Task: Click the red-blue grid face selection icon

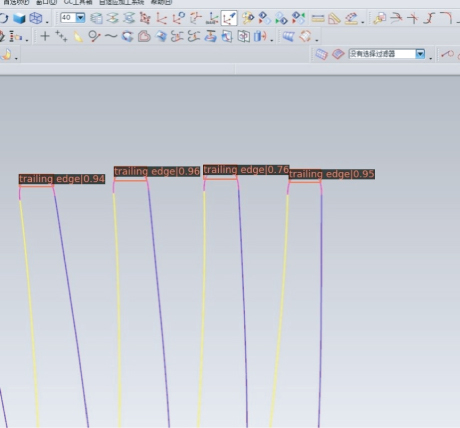Action: (321, 54)
